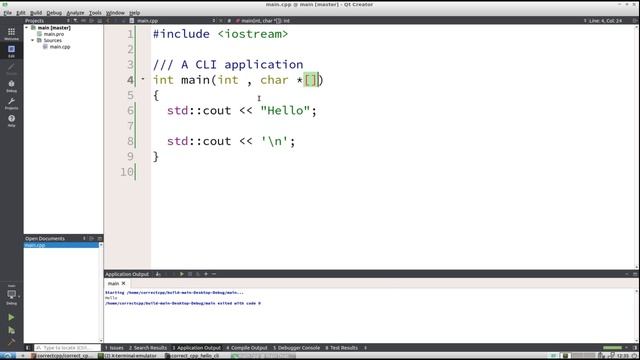The width and height of the screenshot is (640, 360).
Task: Zoom out Application Output with minus
Action: click(214, 274)
